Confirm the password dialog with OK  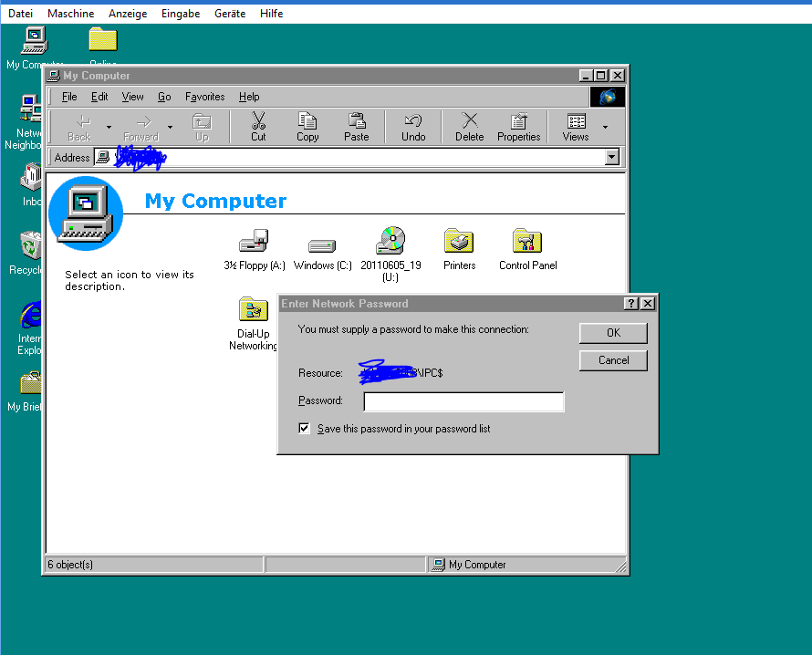point(613,333)
